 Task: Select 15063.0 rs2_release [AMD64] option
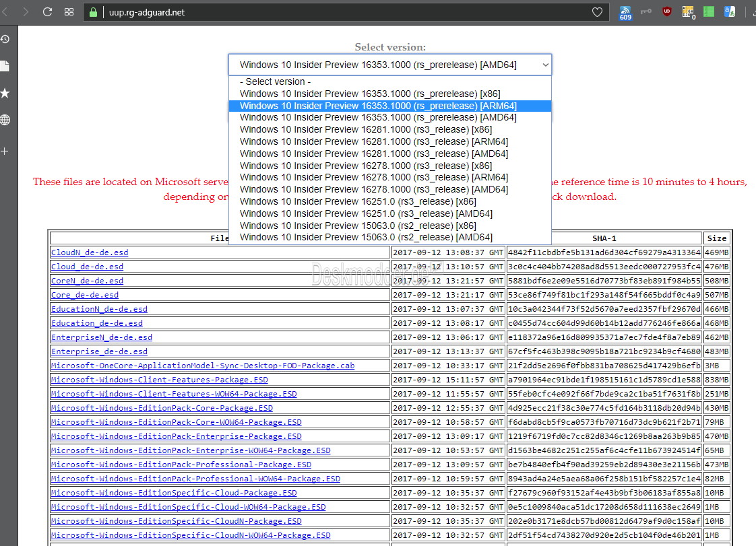tap(390, 237)
